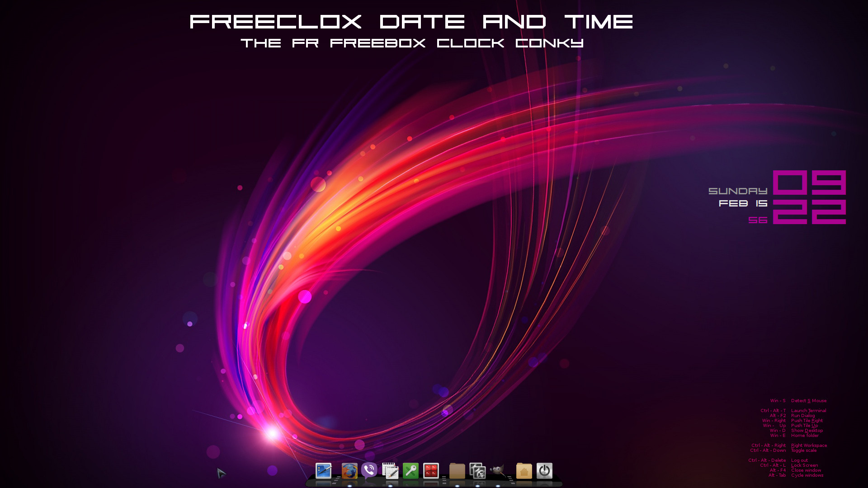Launch the red four-pane terminal icon
The image size is (868, 488).
tap(431, 471)
